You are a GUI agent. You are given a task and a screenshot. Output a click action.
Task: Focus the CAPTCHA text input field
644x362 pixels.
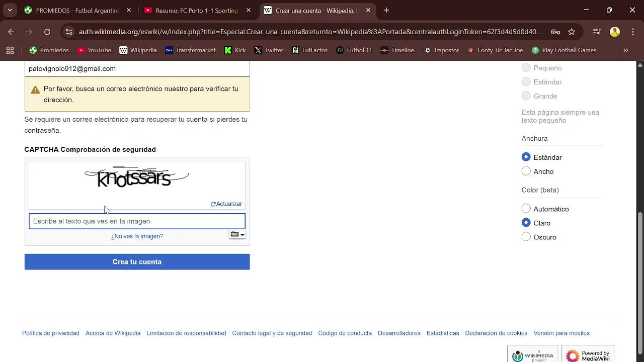point(137,221)
